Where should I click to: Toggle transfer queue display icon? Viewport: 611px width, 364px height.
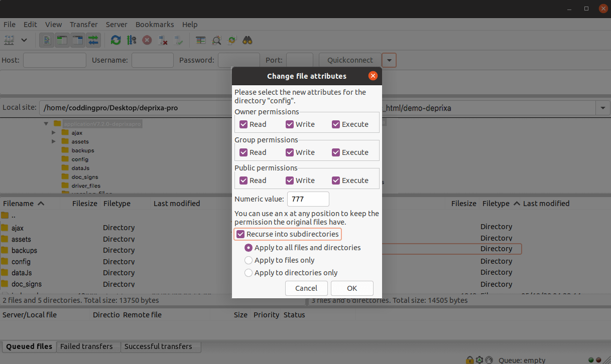pos(93,40)
